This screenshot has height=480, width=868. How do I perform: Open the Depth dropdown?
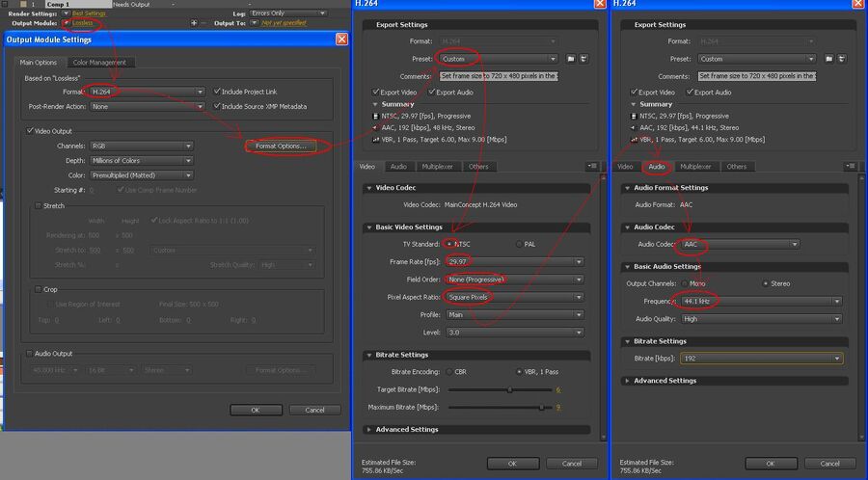click(142, 160)
